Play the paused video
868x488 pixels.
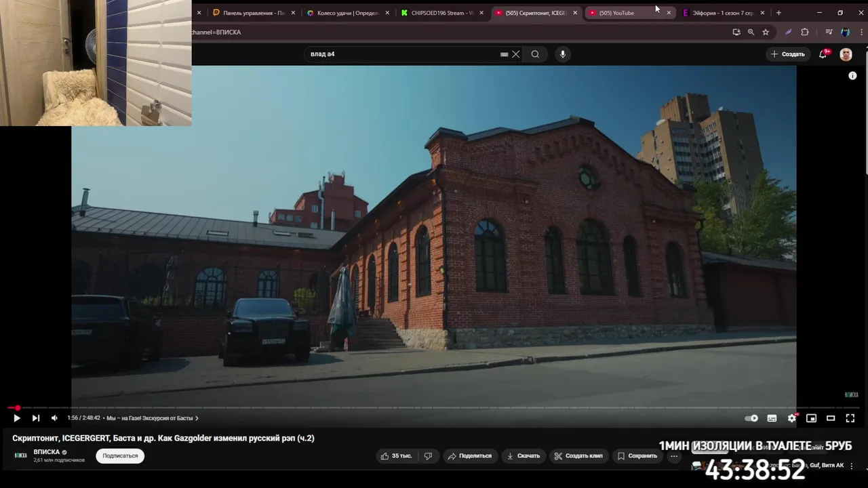[x=17, y=418]
